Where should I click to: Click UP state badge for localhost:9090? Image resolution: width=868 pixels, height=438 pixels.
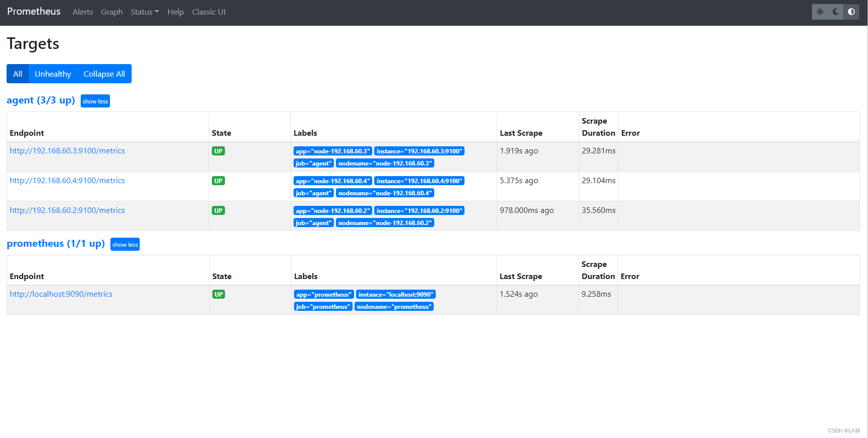point(219,294)
